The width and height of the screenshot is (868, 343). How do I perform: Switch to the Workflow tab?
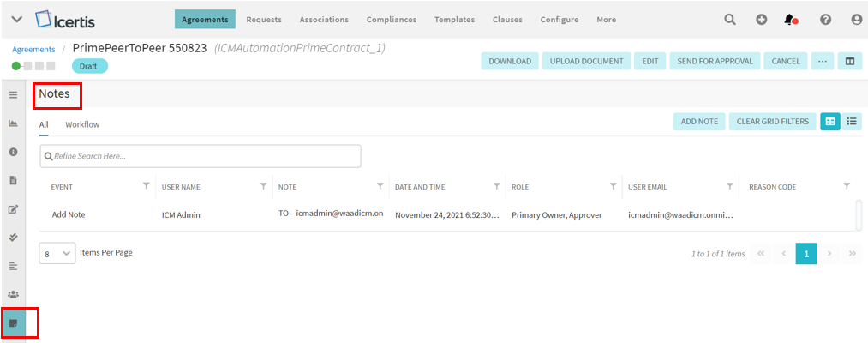tap(82, 124)
